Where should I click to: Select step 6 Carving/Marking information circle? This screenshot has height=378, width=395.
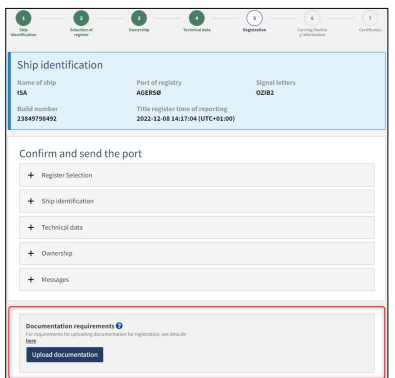click(312, 18)
